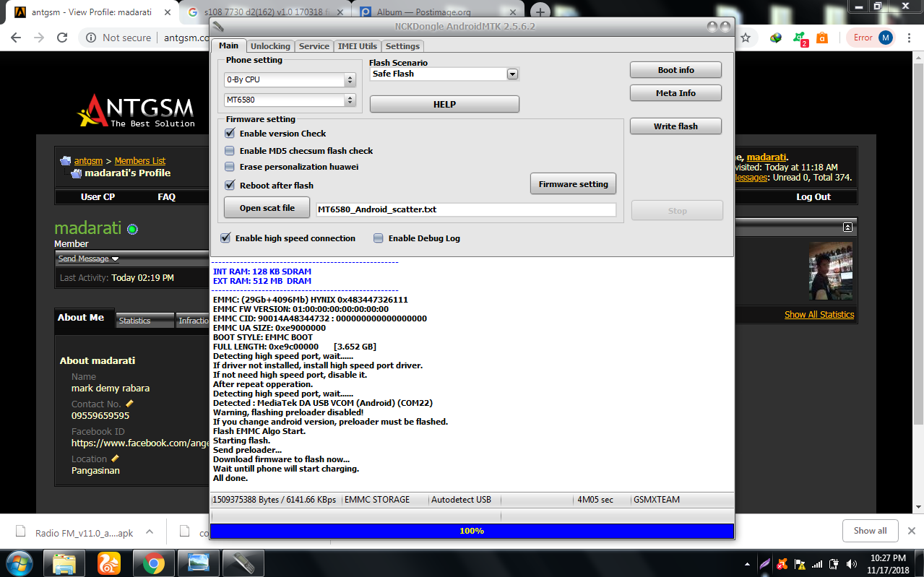Open the orange shopping bag extension
Screen dimensions: 924x577
(822, 38)
